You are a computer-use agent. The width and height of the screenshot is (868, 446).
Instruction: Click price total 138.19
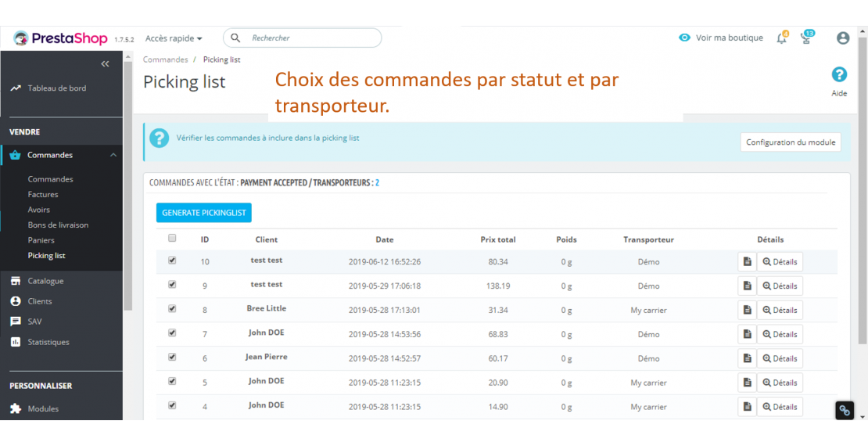(498, 286)
